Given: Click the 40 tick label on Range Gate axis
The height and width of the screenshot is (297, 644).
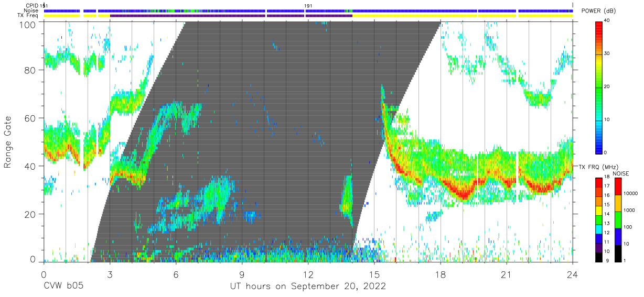Looking at the screenshot, I should tap(30, 166).
